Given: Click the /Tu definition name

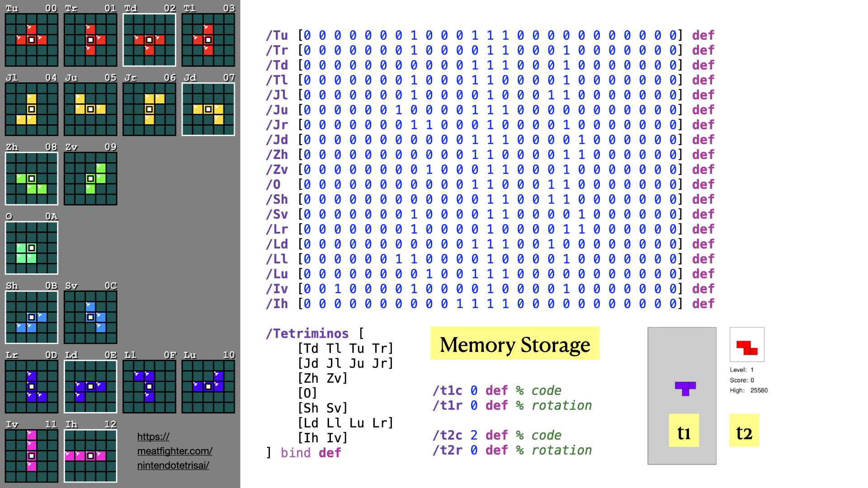Looking at the screenshot, I should (277, 35).
